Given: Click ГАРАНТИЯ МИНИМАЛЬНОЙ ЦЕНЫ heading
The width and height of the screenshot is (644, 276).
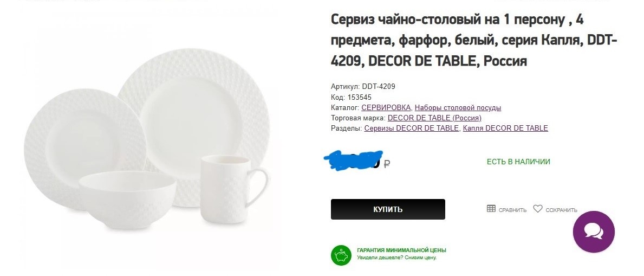Looking at the screenshot, I should 402,250.
